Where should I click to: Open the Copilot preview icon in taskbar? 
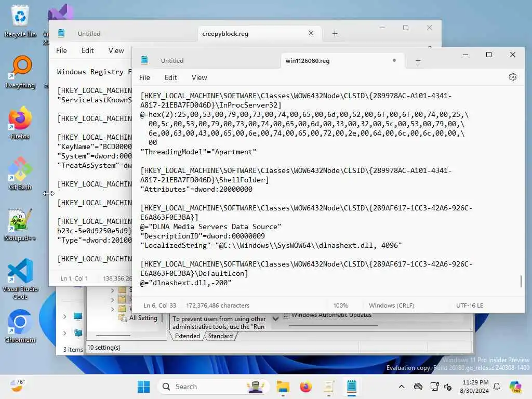[515, 387]
